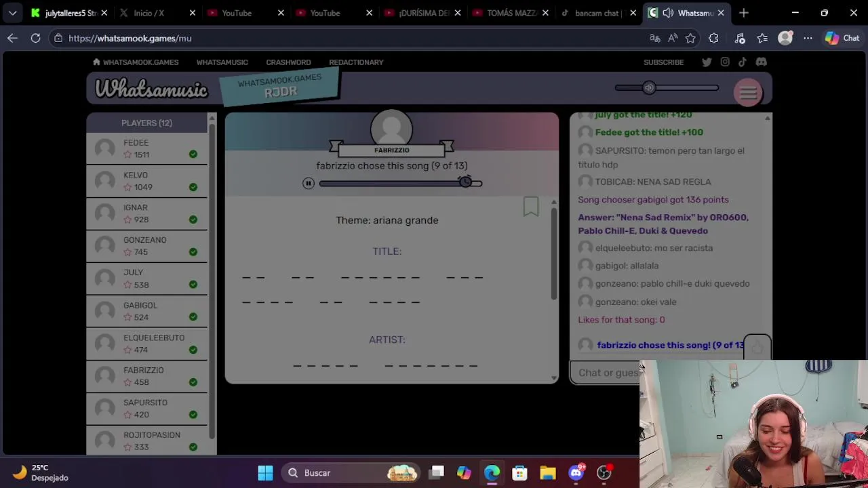Select player ROJITOPASION in the list

146,441
